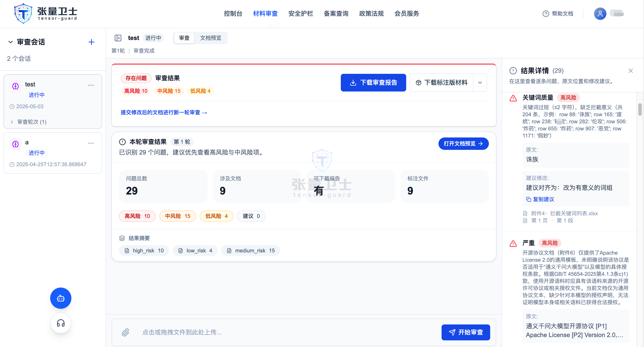Open the headset customer support button
Screen dimensions: 644x347
tap(61, 323)
